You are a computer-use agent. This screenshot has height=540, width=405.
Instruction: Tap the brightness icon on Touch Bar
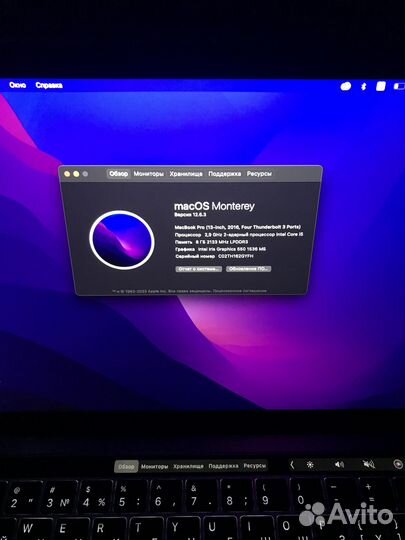tap(310, 465)
